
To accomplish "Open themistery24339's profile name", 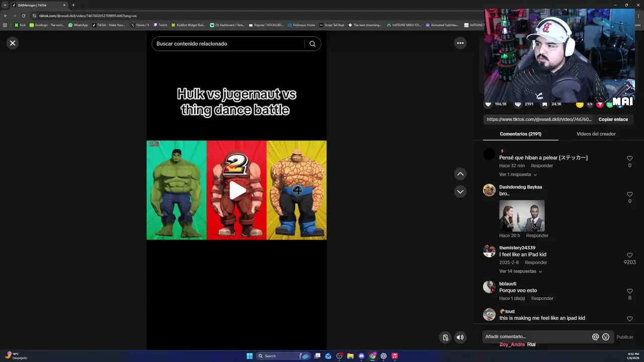I will pos(517,248).
